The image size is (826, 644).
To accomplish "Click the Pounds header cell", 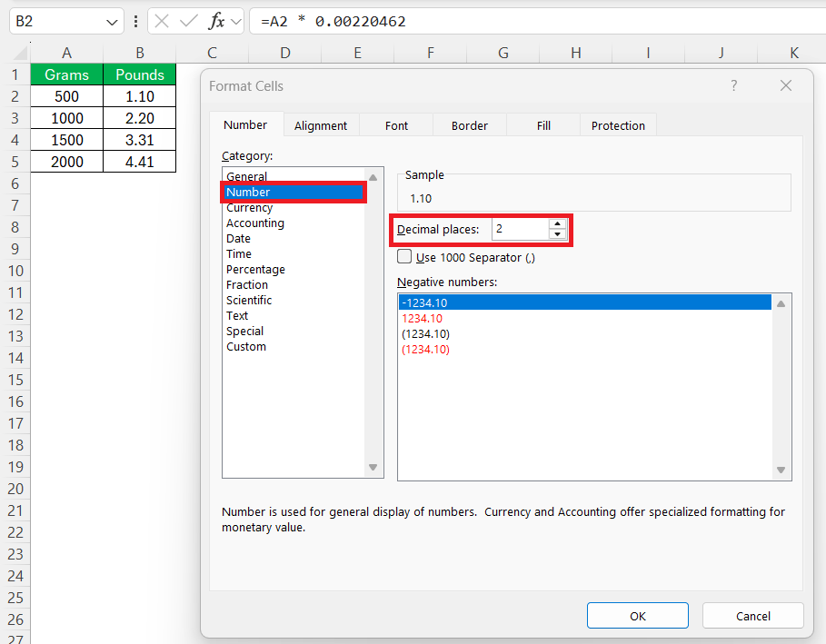I will click(140, 74).
